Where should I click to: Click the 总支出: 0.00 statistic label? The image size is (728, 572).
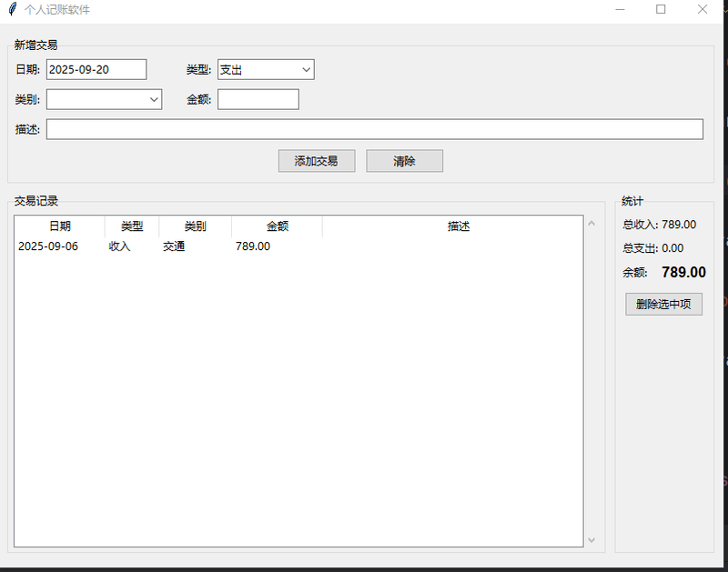(x=653, y=248)
